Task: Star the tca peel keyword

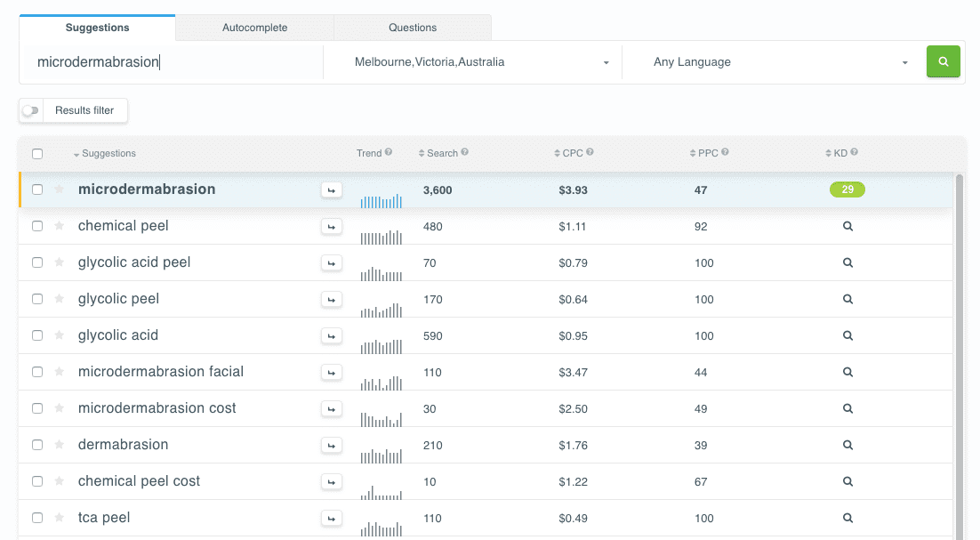Action: (x=60, y=518)
